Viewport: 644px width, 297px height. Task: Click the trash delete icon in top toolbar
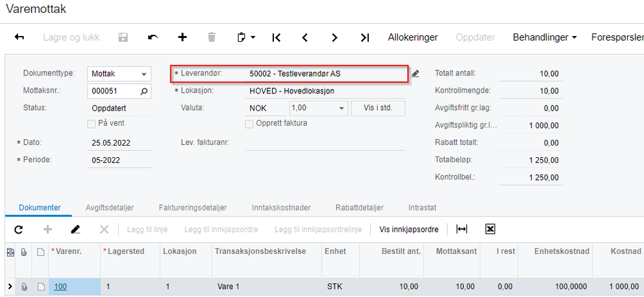coord(211,37)
